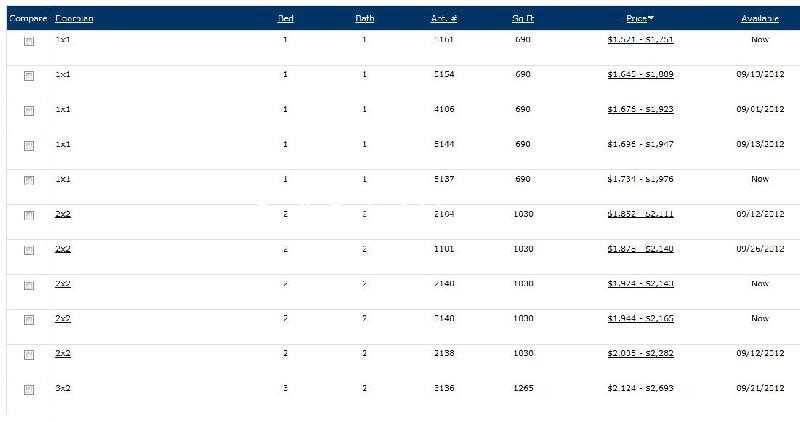Open the $2,005 - $2,282 price link
The image size is (800, 422).
point(640,353)
